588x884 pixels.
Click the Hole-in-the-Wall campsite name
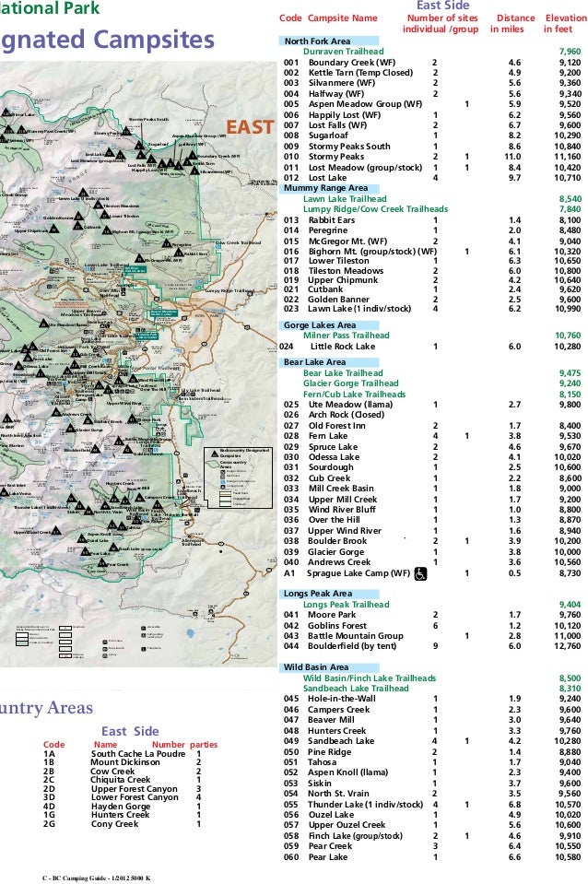point(341,699)
